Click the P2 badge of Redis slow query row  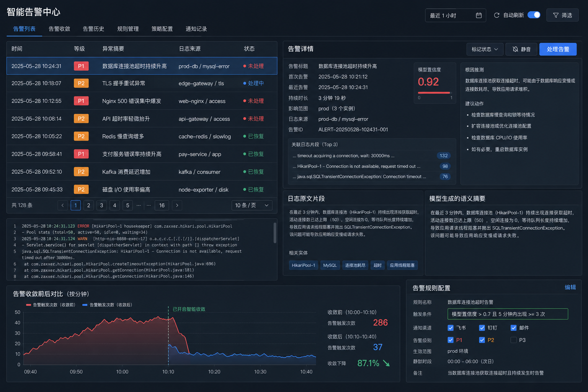(x=81, y=136)
